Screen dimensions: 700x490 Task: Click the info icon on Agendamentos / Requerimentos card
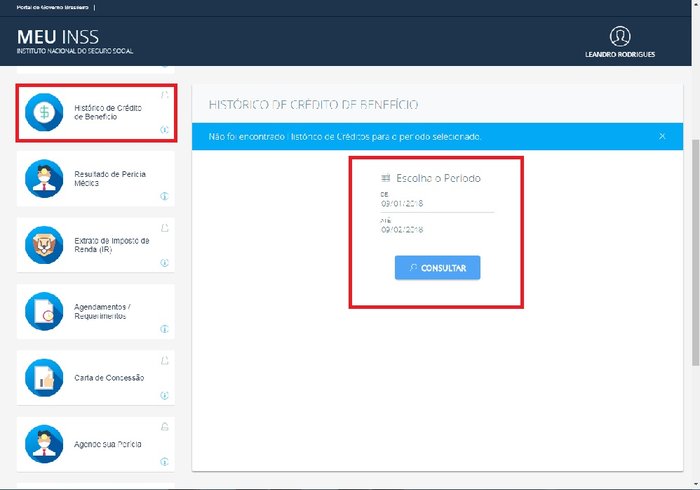point(164,329)
